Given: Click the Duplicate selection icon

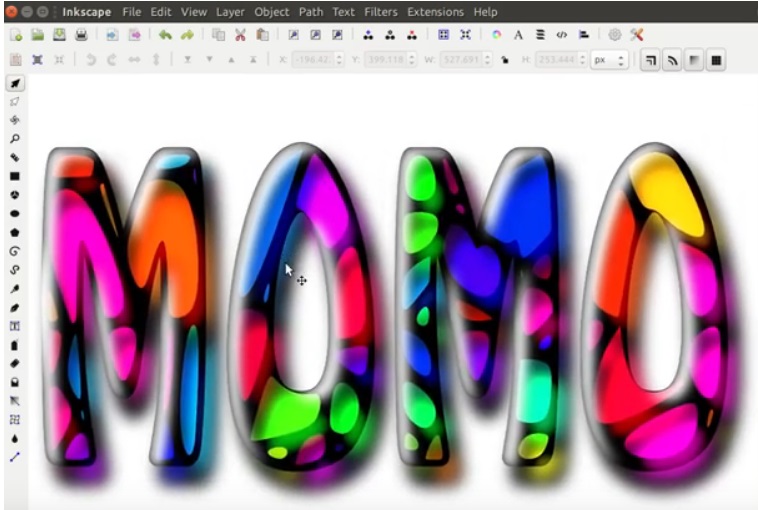Looking at the screenshot, I should tap(368, 35).
